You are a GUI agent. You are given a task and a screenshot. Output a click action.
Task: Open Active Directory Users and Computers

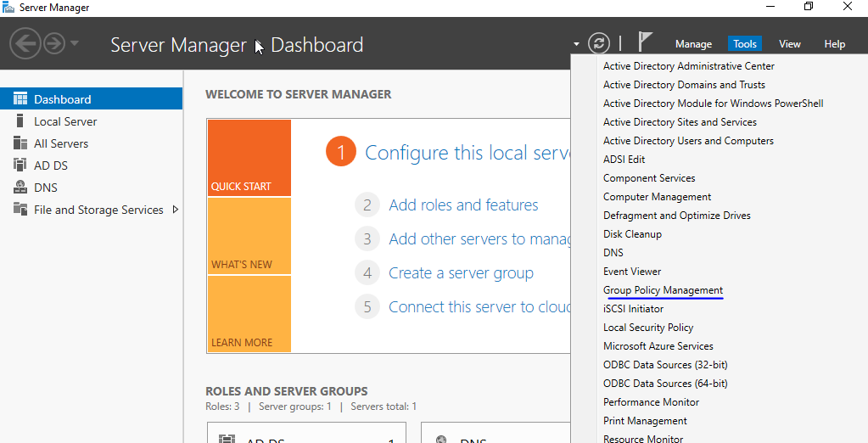(688, 141)
